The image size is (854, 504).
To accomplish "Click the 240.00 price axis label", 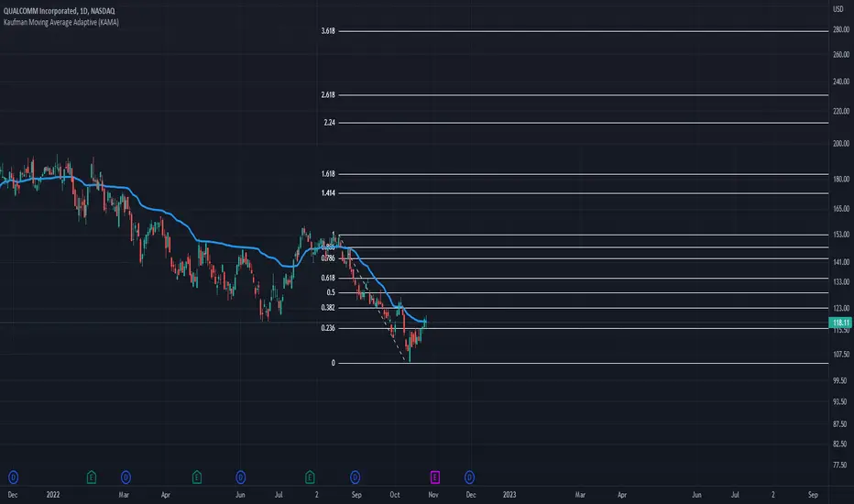I will click(841, 82).
